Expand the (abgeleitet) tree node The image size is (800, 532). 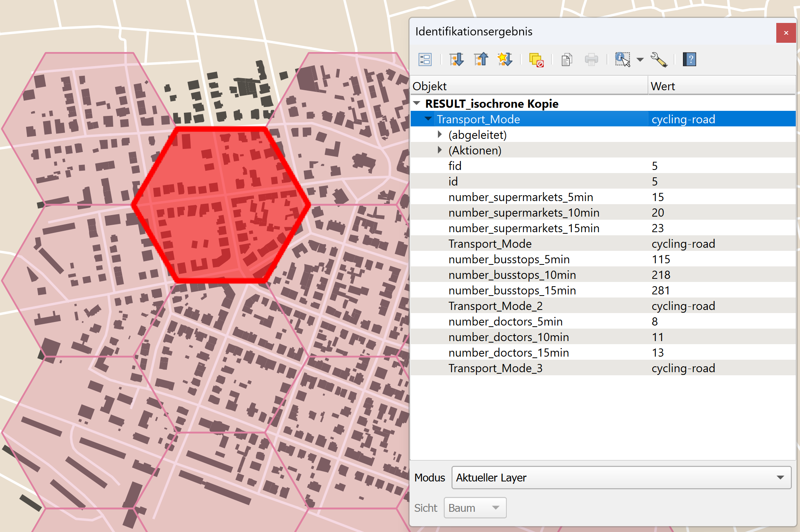click(440, 135)
